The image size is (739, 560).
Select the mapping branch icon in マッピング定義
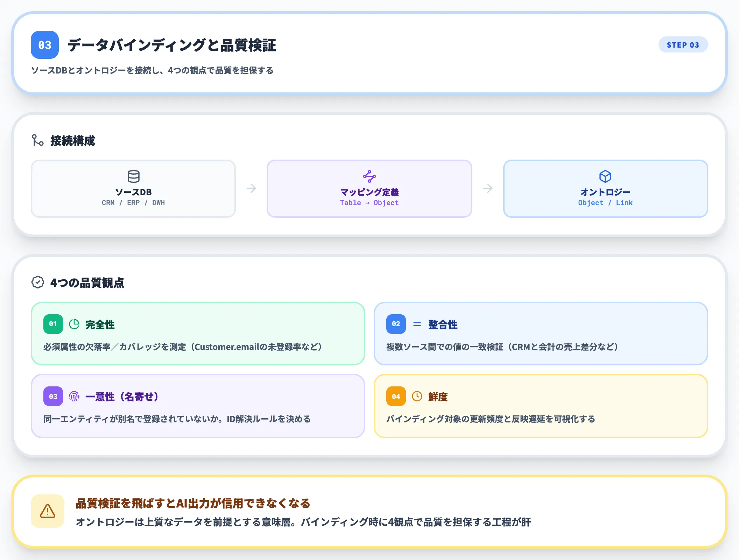(369, 177)
